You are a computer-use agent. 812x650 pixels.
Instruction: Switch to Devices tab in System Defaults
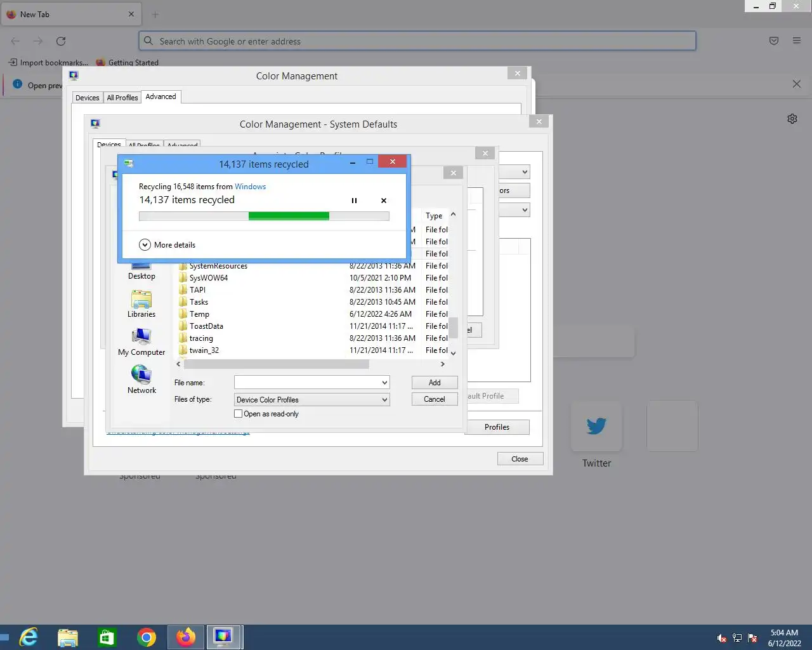[109, 145]
